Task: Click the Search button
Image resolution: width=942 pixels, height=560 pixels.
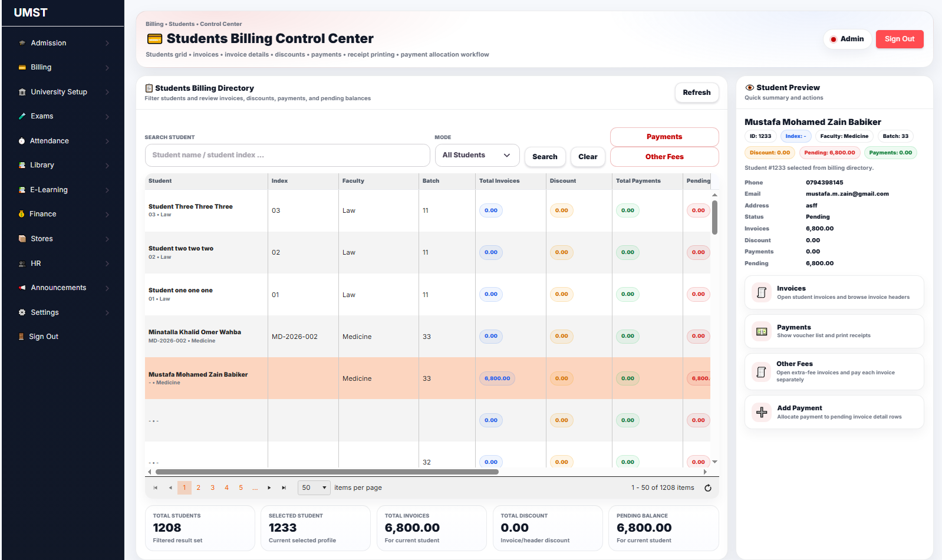Action: pyautogui.click(x=545, y=157)
